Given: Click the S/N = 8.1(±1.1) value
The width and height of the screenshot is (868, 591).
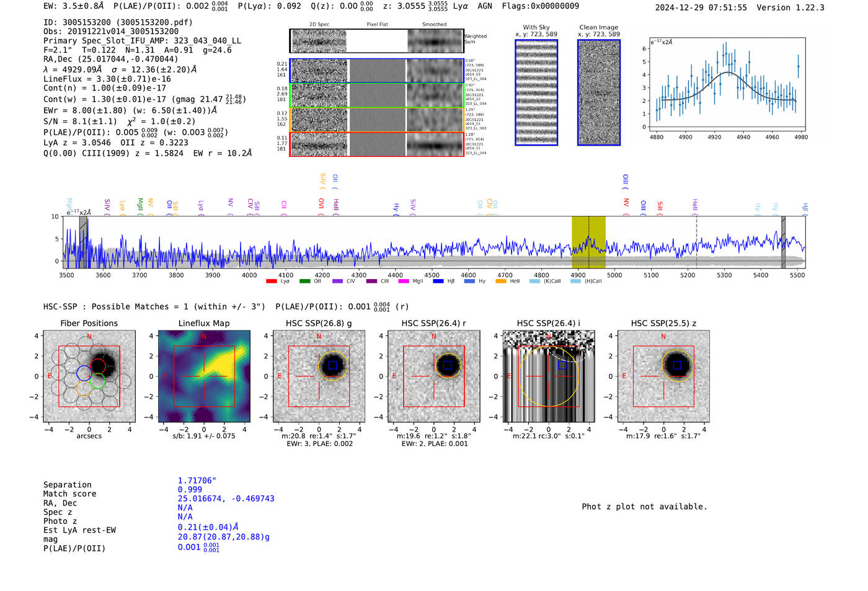Looking at the screenshot, I should (80, 121).
